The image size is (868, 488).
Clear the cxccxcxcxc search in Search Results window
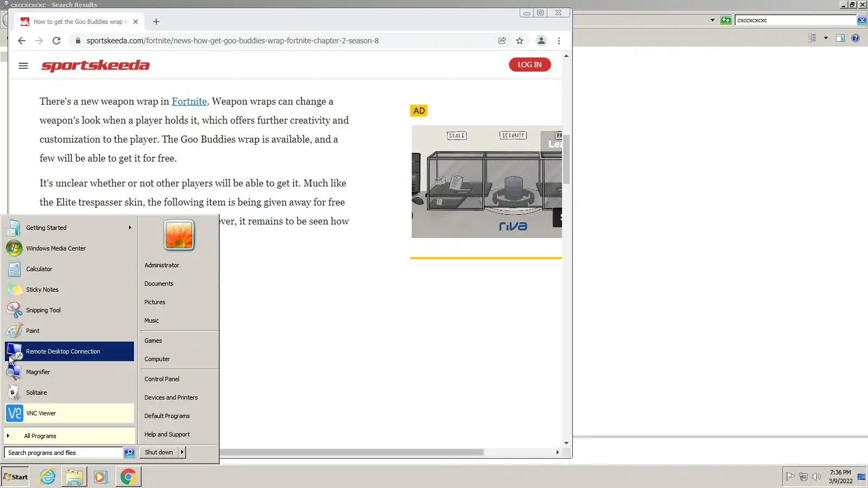click(x=861, y=21)
